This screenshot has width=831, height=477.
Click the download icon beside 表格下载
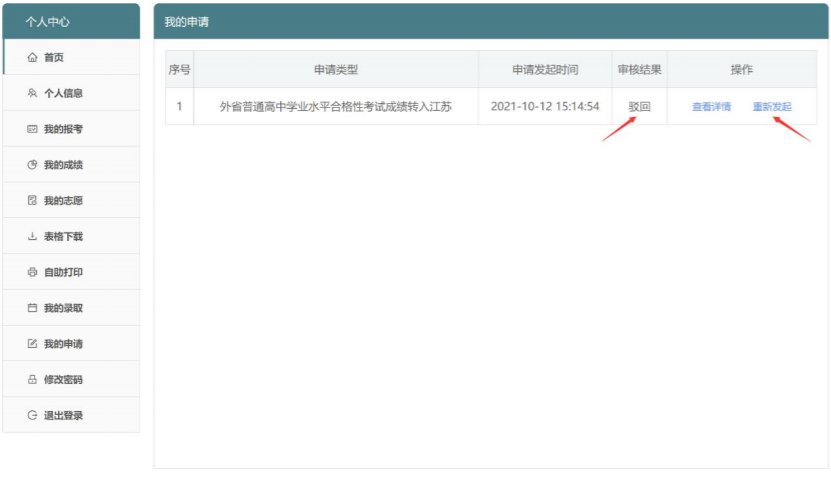[32, 236]
